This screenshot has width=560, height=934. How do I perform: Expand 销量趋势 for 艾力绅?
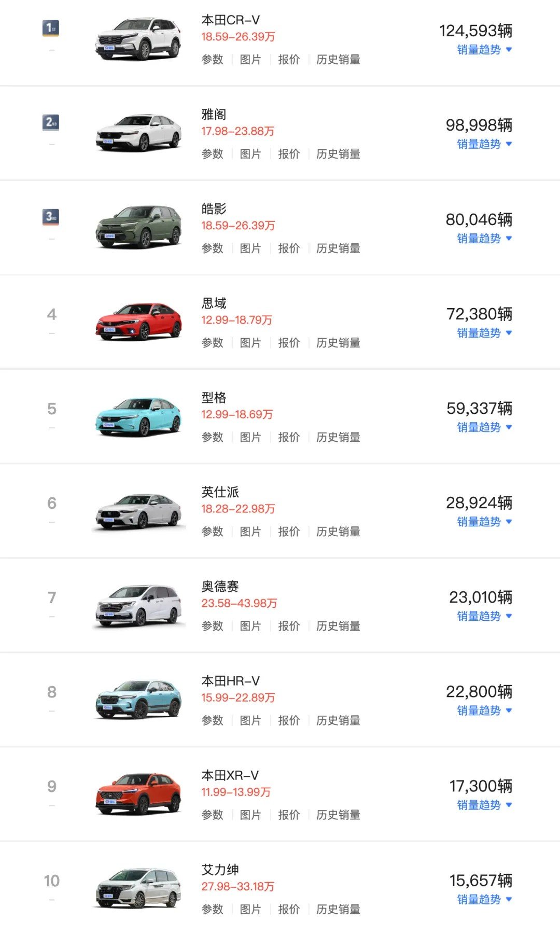tap(484, 899)
